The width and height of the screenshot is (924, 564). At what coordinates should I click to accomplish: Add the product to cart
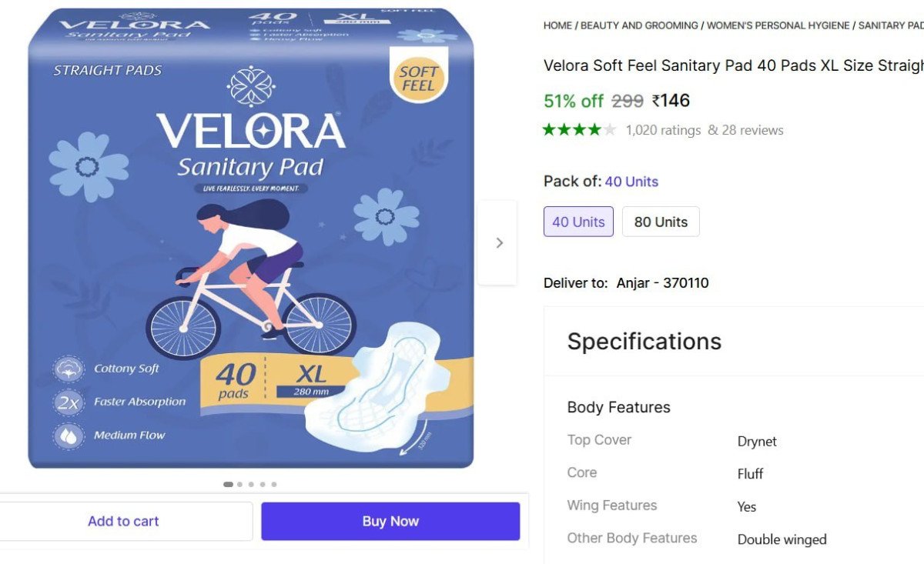(123, 521)
